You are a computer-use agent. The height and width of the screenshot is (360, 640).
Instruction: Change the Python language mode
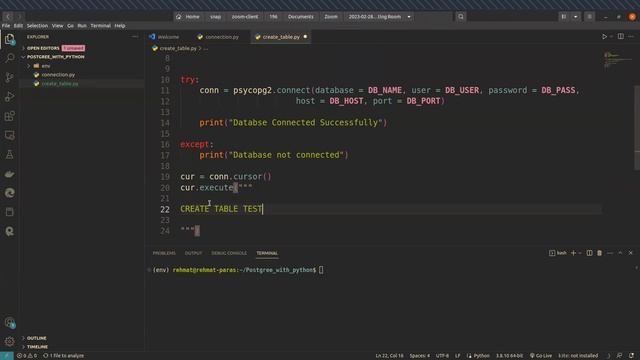pyautogui.click(x=481, y=356)
